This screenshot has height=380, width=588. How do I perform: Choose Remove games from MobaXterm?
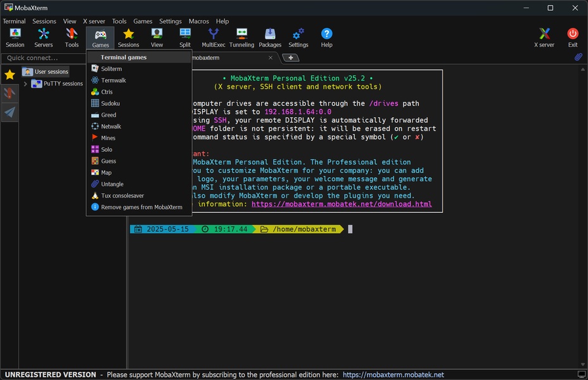pos(141,207)
